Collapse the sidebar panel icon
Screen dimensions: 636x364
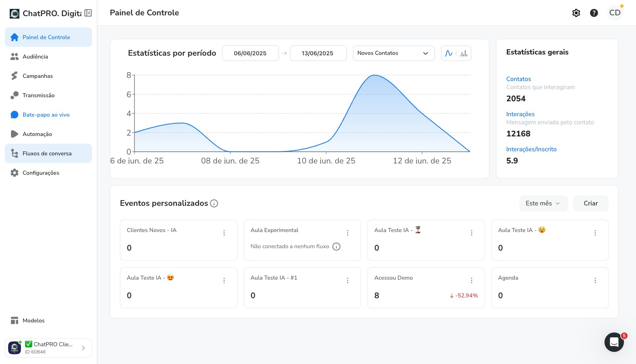coord(88,13)
